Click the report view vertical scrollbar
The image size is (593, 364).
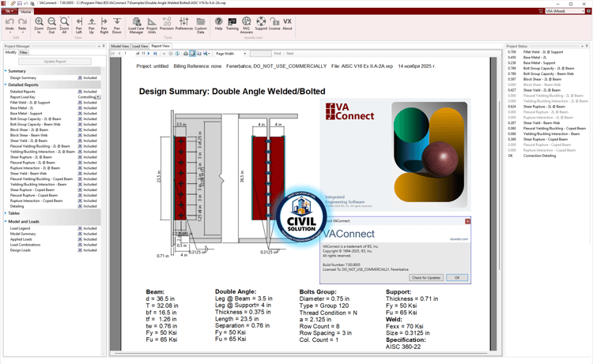500,185
